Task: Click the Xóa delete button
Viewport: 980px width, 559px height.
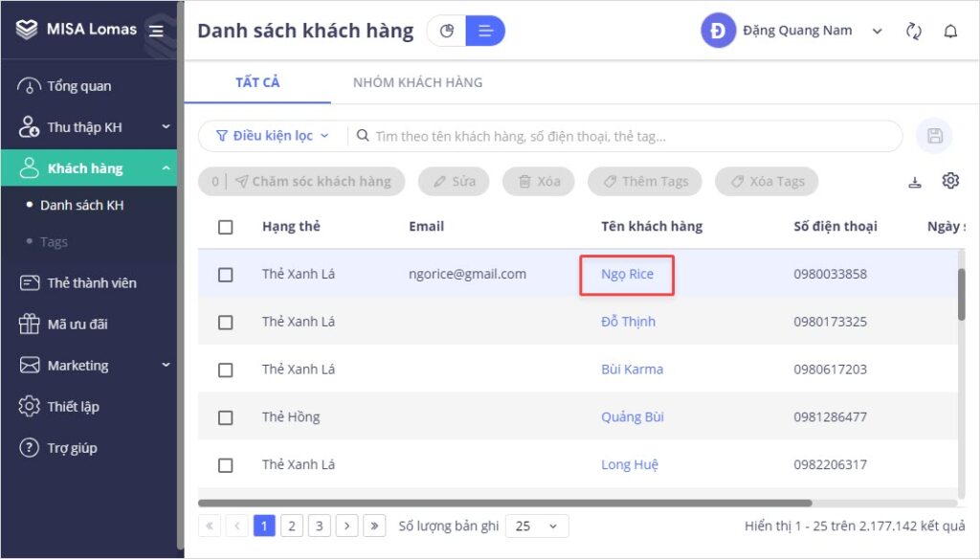Action: [x=539, y=181]
